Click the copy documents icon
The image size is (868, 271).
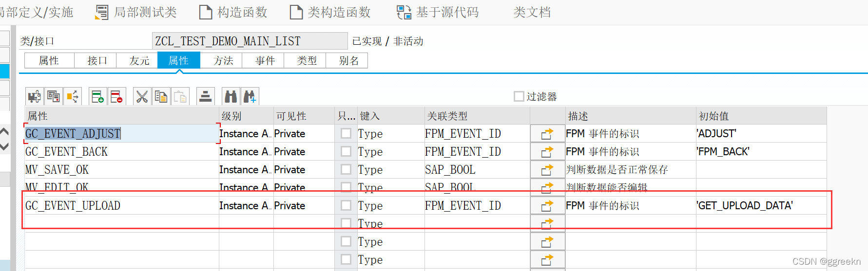tap(161, 96)
